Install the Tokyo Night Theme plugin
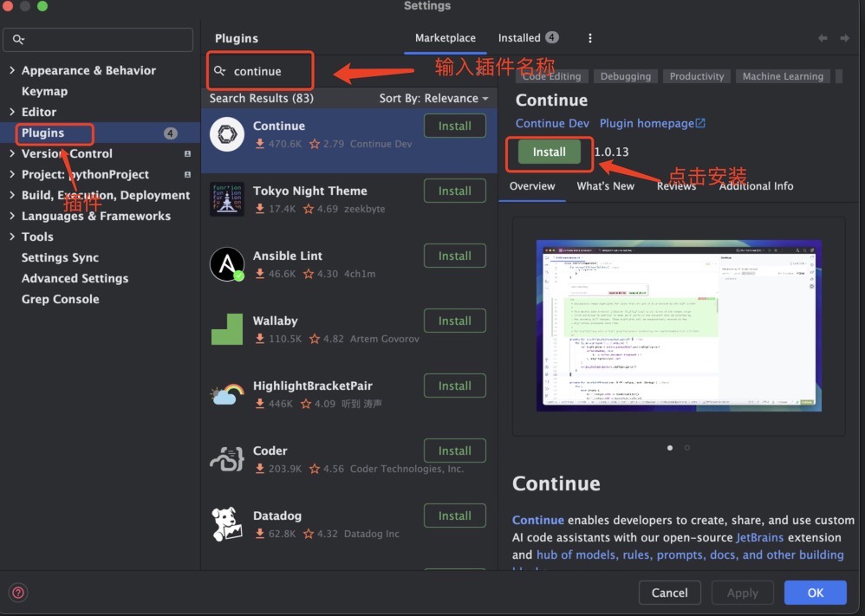Viewport: 865px width, 616px height. 454,191
